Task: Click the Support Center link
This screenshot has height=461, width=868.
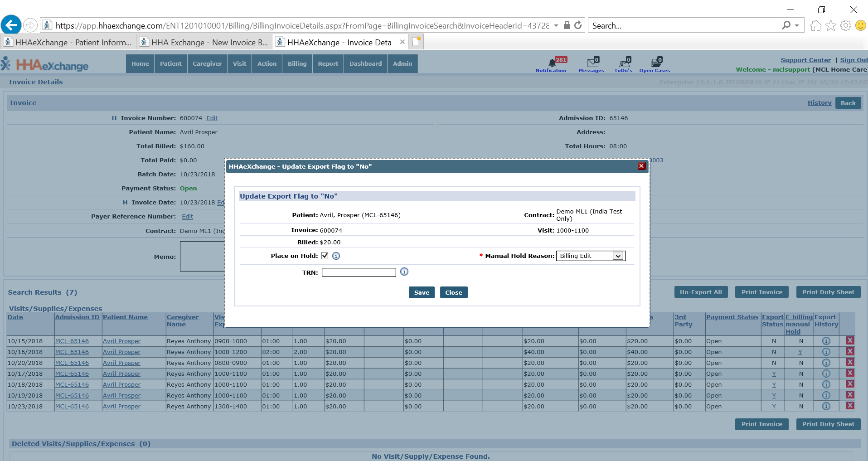Action: pos(805,60)
